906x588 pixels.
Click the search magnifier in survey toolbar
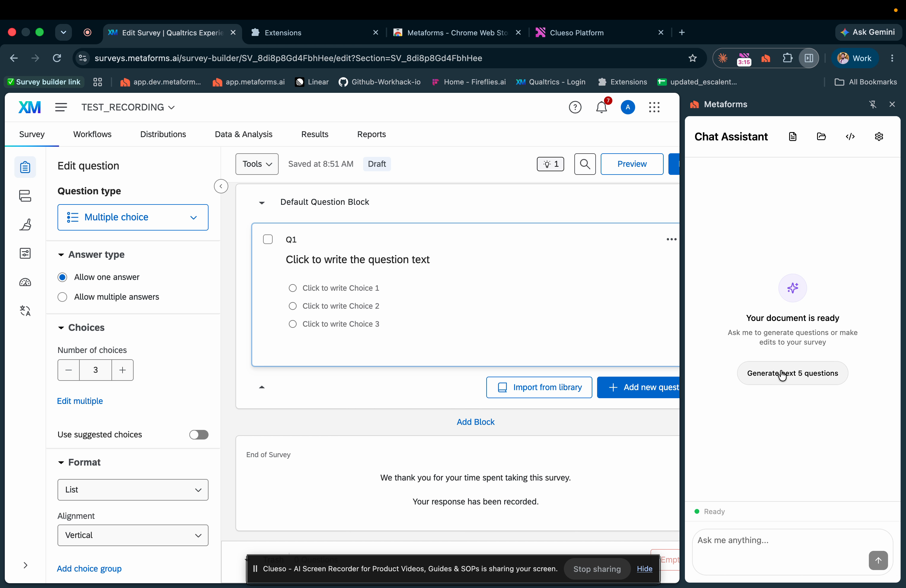(x=585, y=164)
